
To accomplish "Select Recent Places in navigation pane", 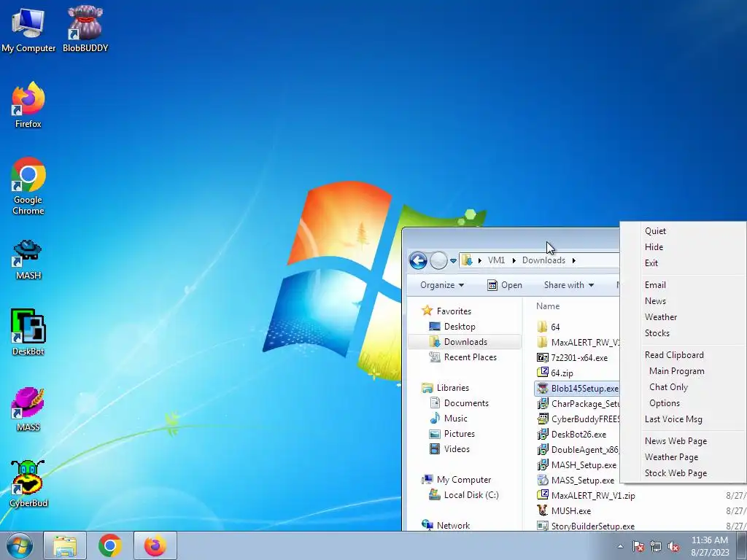I will [471, 357].
